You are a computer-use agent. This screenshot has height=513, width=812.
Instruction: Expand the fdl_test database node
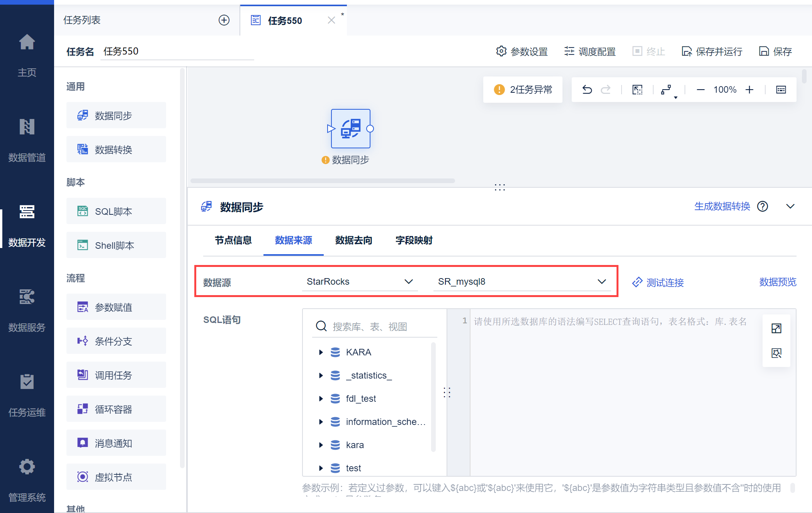pyautogui.click(x=321, y=399)
